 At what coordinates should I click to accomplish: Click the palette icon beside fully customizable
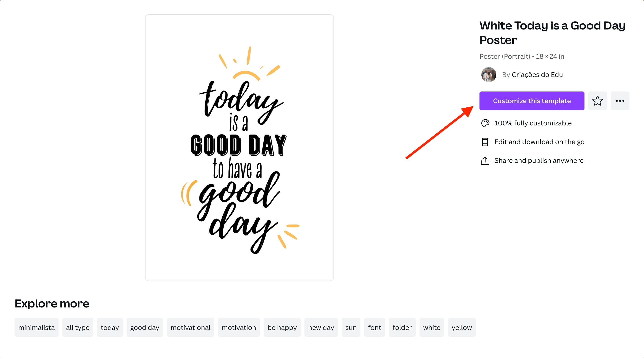coord(485,123)
